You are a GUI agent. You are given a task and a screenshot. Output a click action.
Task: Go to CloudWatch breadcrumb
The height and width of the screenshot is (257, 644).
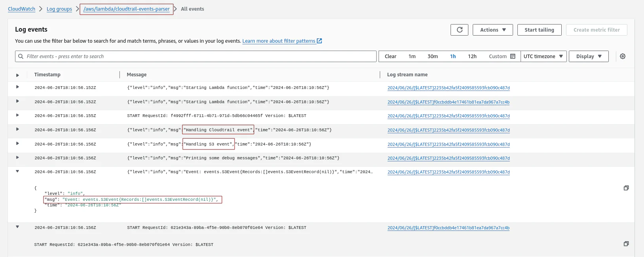coord(21,9)
